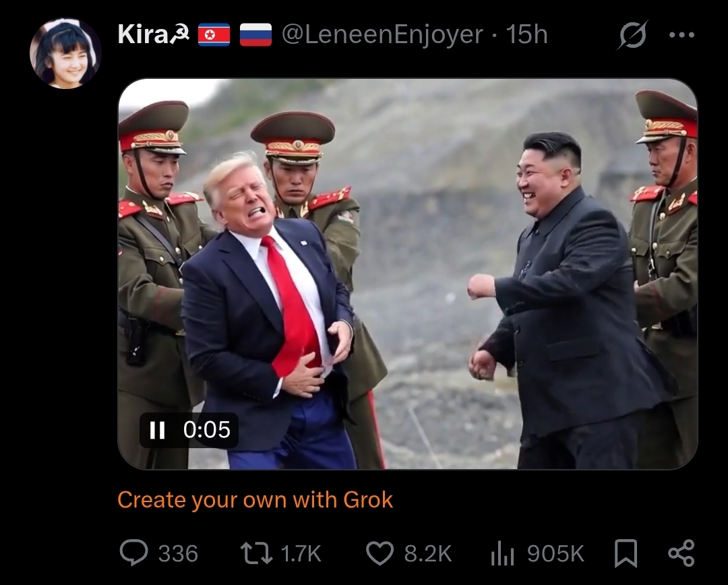Open the three-dot more options menu

681,35
